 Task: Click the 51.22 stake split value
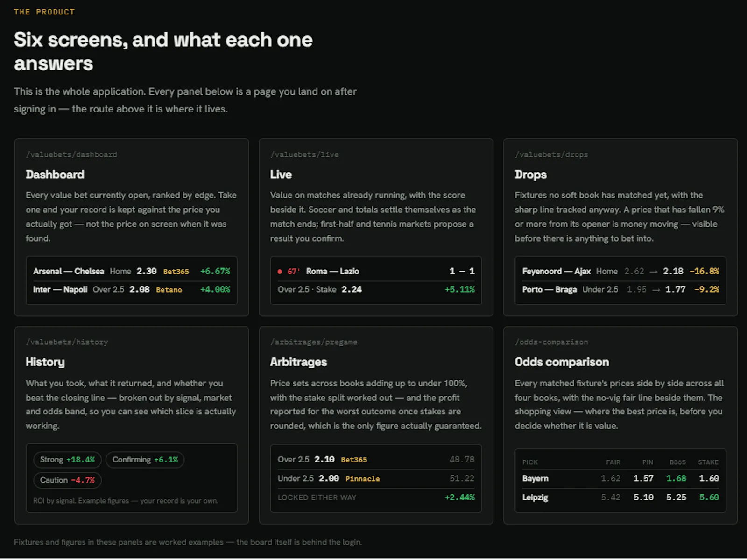(462, 478)
